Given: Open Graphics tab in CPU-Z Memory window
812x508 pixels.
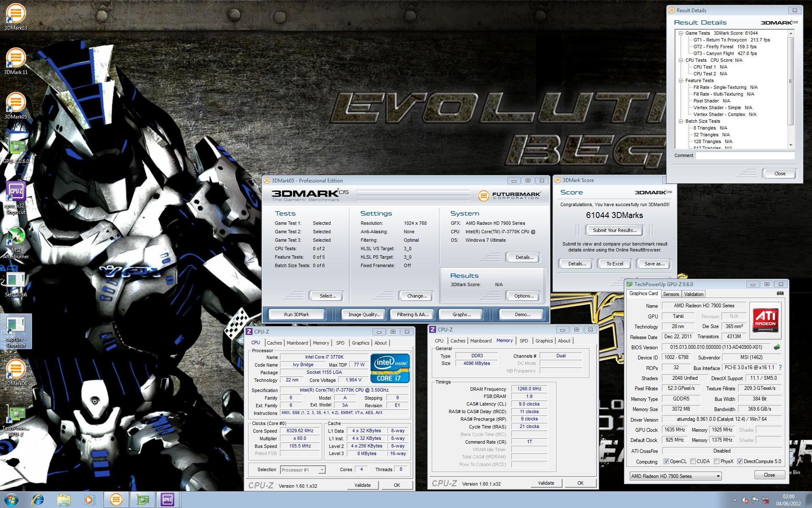Looking at the screenshot, I should pyautogui.click(x=544, y=341).
